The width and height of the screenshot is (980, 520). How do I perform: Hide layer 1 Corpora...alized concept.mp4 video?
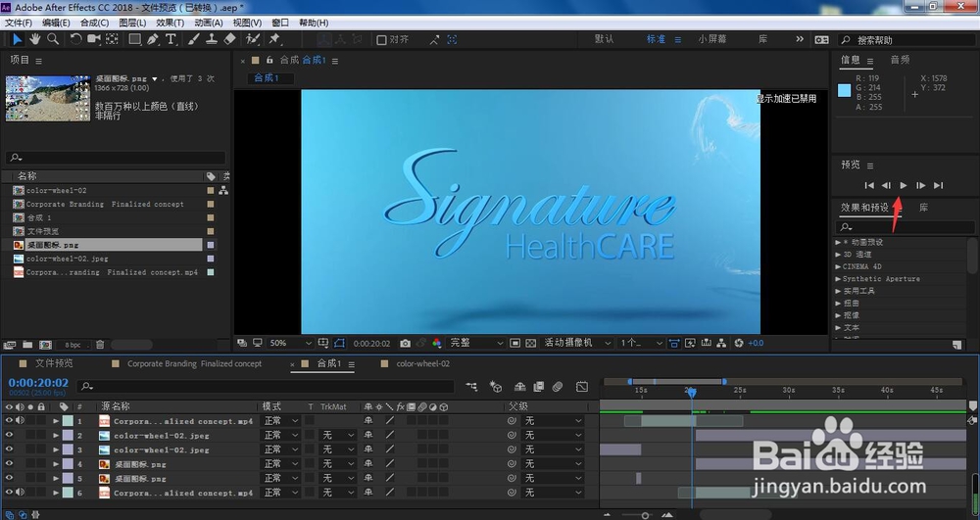point(9,421)
